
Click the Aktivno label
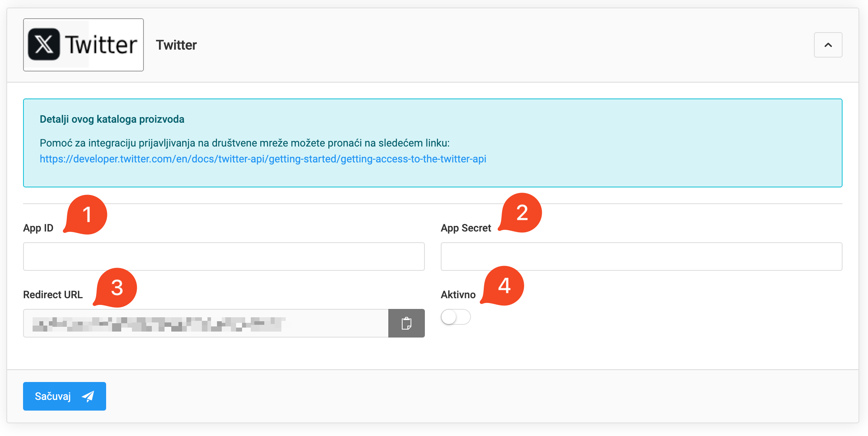pyautogui.click(x=458, y=295)
